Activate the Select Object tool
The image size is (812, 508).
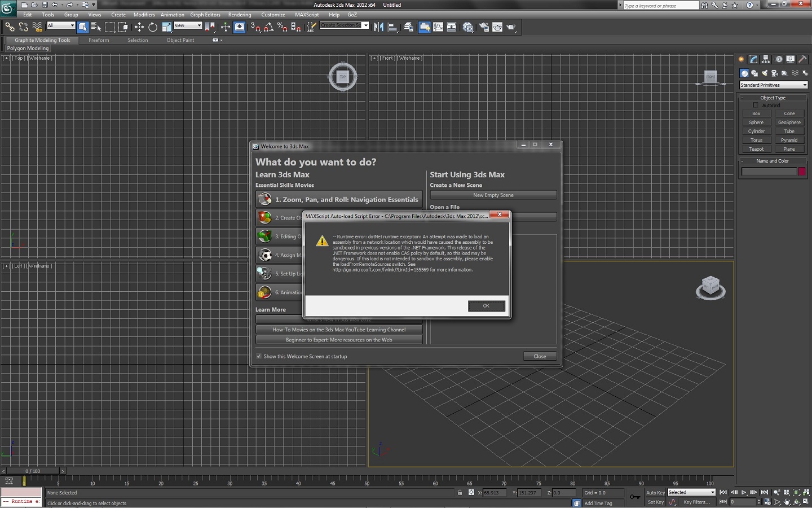[x=83, y=27]
